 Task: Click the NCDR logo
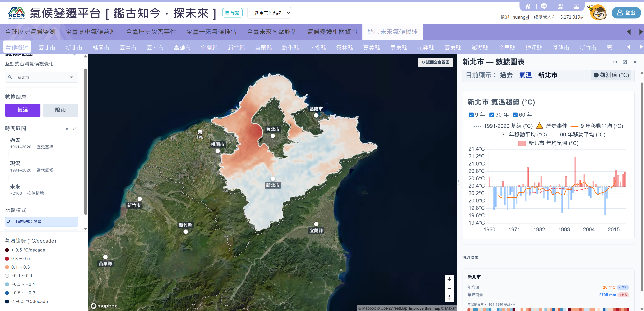[x=16, y=13]
